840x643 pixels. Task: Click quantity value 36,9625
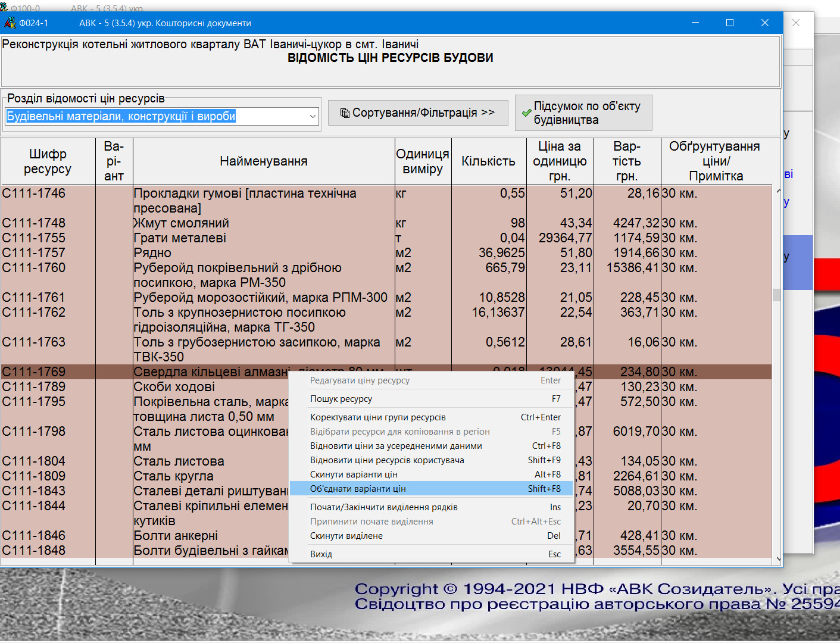pos(502,253)
